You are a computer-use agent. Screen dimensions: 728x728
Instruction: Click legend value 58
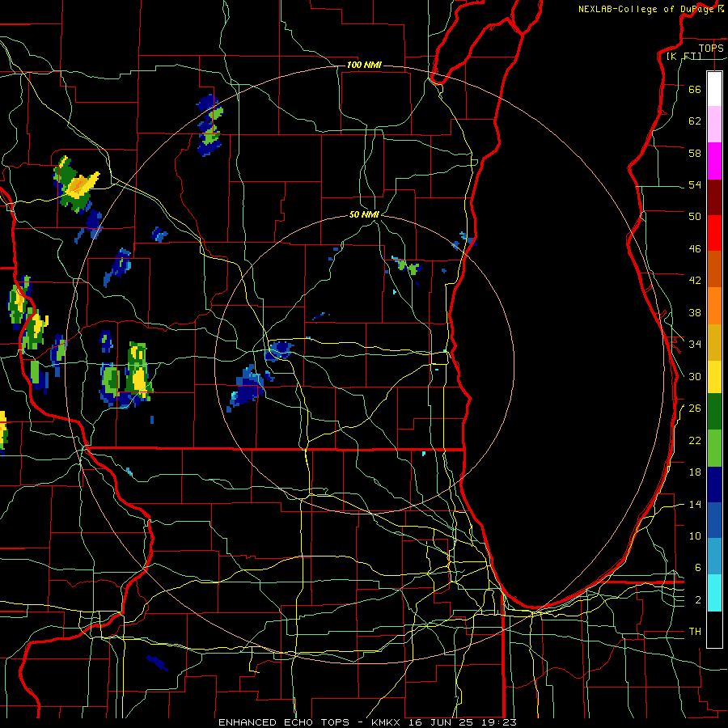pyautogui.click(x=695, y=153)
